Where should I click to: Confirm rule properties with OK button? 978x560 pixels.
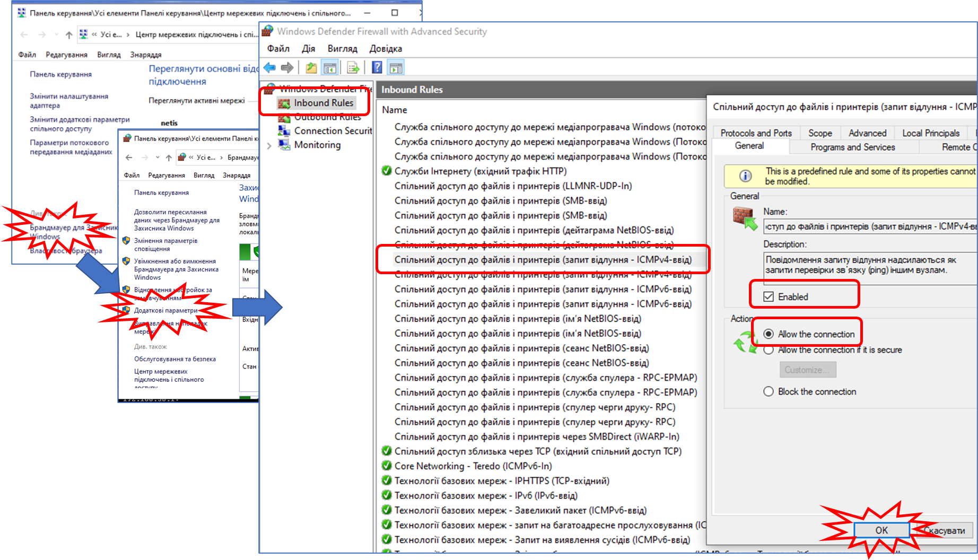point(881,530)
